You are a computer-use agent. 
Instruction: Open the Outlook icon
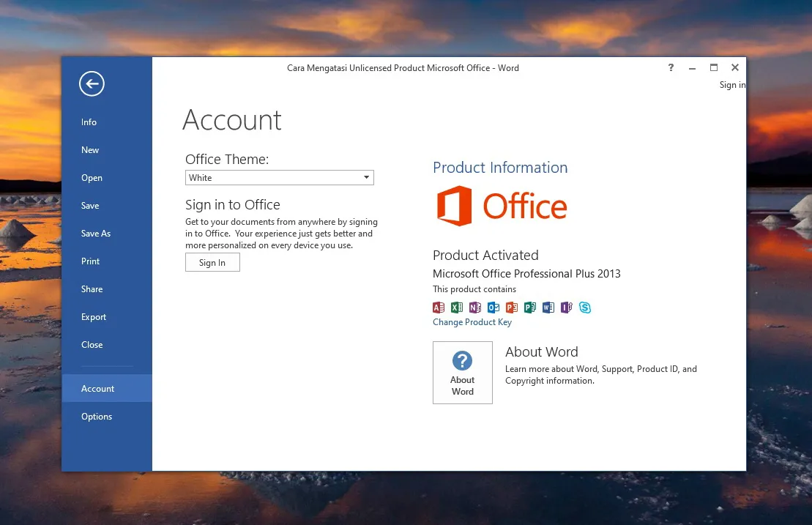[x=493, y=307]
